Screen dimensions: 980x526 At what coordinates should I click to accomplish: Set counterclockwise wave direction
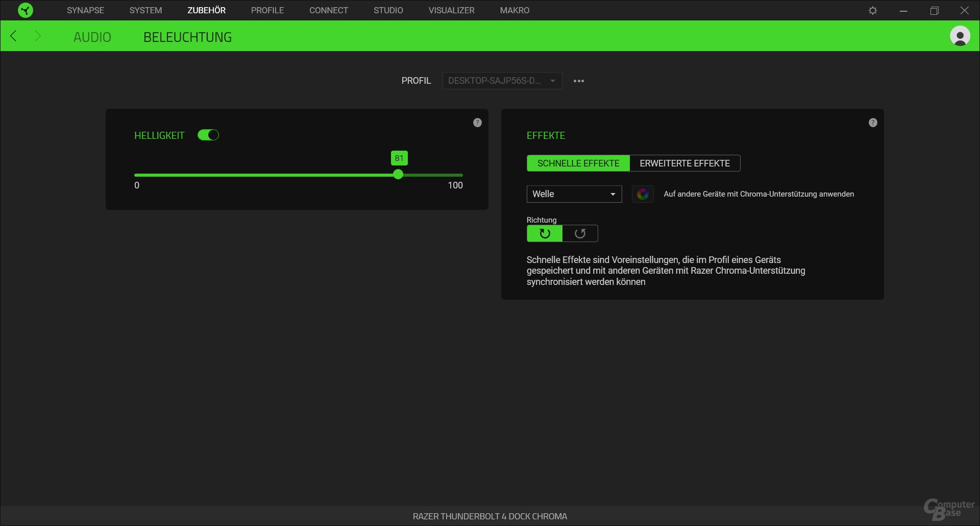[580, 233]
